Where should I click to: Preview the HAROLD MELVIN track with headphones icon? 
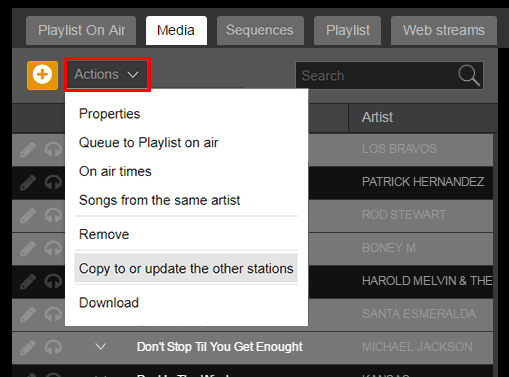click(53, 282)
